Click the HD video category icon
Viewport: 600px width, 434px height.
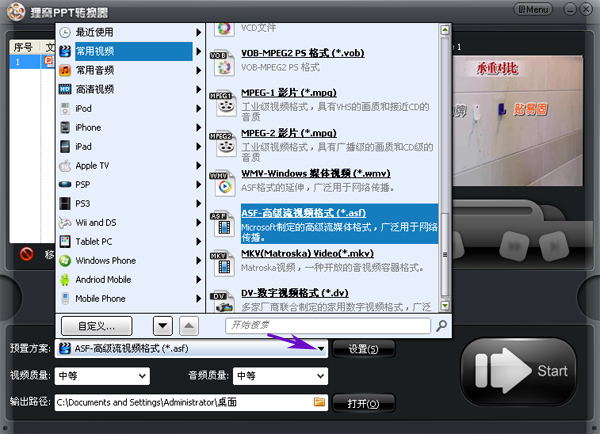65,90
